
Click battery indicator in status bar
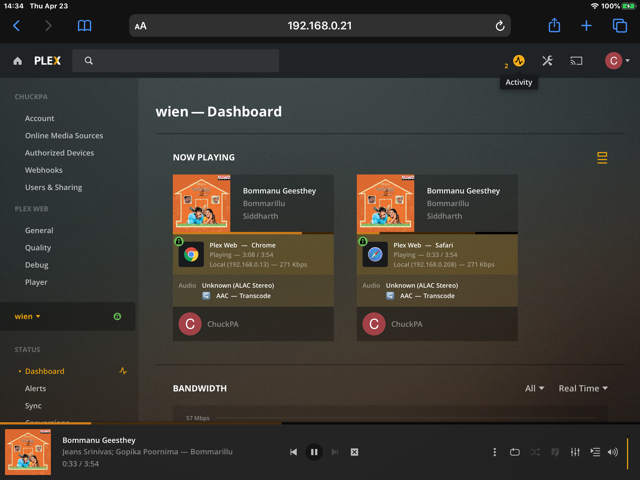click(x=629, y=6)
